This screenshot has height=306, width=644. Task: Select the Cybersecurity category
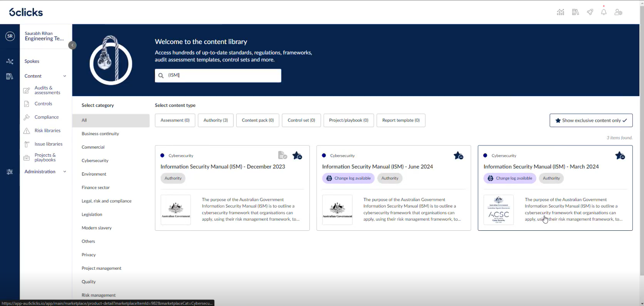(95, 161)
